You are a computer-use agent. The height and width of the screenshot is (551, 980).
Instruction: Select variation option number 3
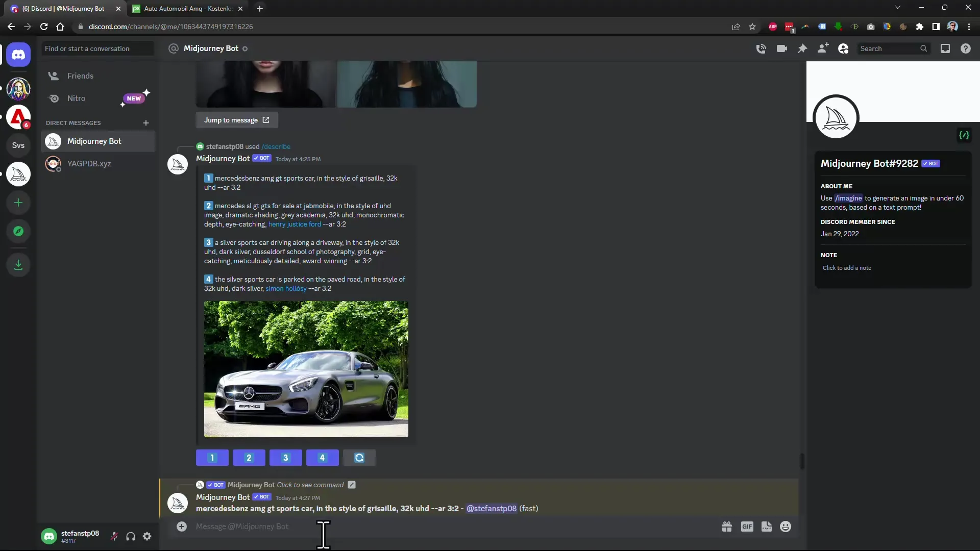pos(285,458)
